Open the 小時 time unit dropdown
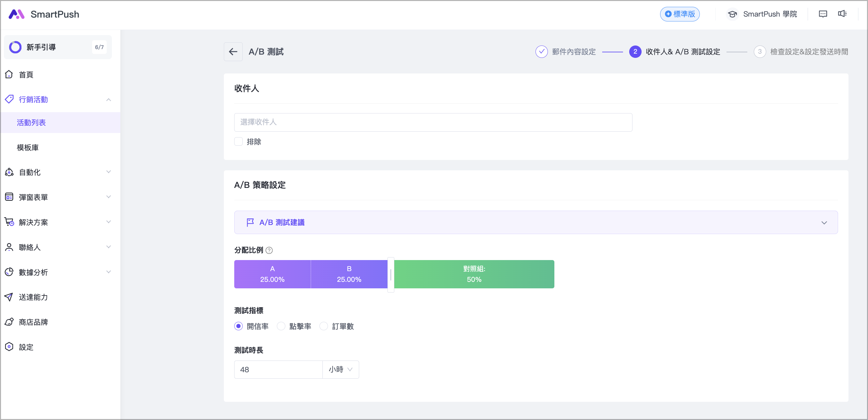The height and width of the screenshot is (420, 868). (340, 370)
